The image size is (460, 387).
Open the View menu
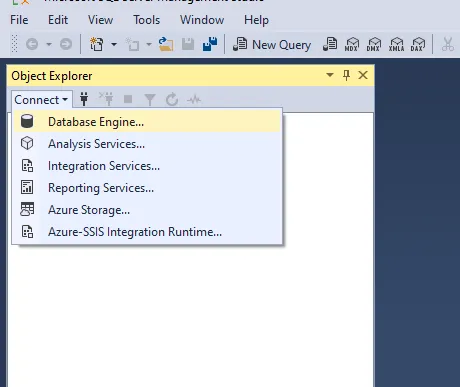coord(100,20)
